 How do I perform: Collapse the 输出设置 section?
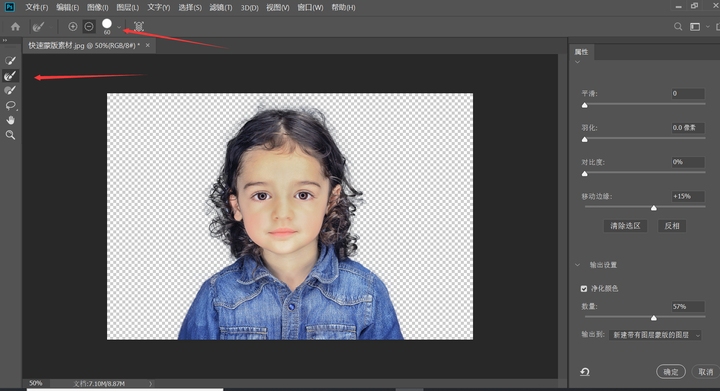point(578,265)
